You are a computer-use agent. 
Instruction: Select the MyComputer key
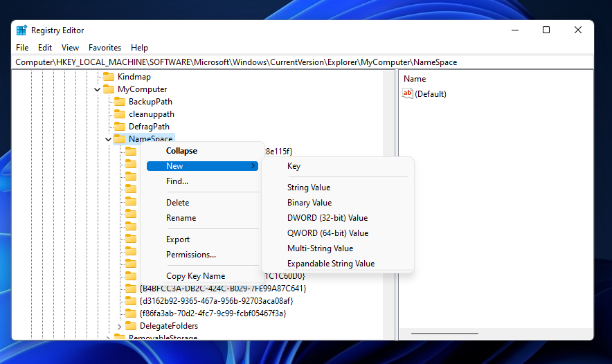(142, 89)
